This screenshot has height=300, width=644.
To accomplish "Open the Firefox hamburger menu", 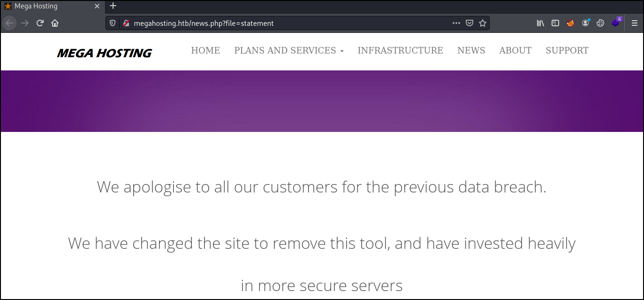I will [634, 23].
